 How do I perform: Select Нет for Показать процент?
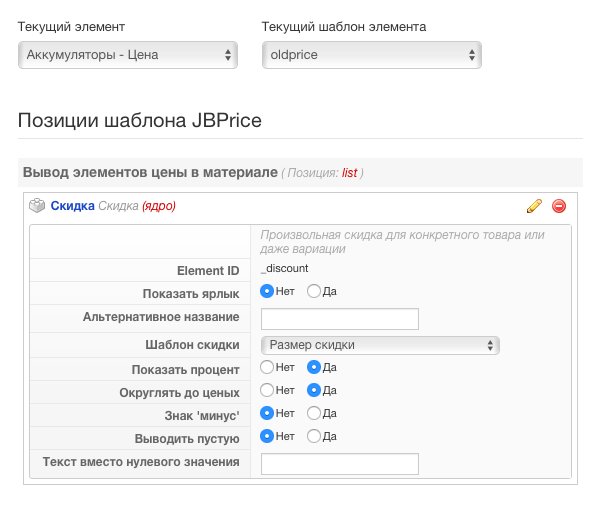coord(267,367)
